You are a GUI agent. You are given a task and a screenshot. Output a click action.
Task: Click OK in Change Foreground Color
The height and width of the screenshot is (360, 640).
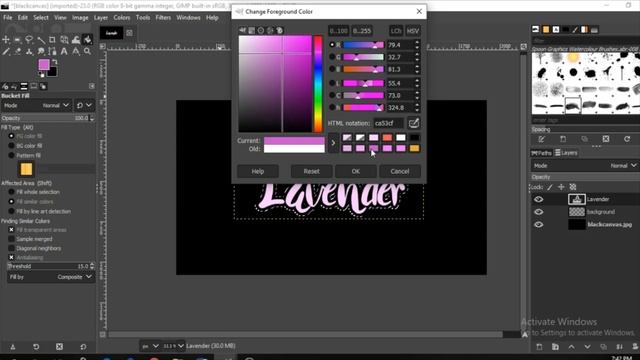(356, 171)
